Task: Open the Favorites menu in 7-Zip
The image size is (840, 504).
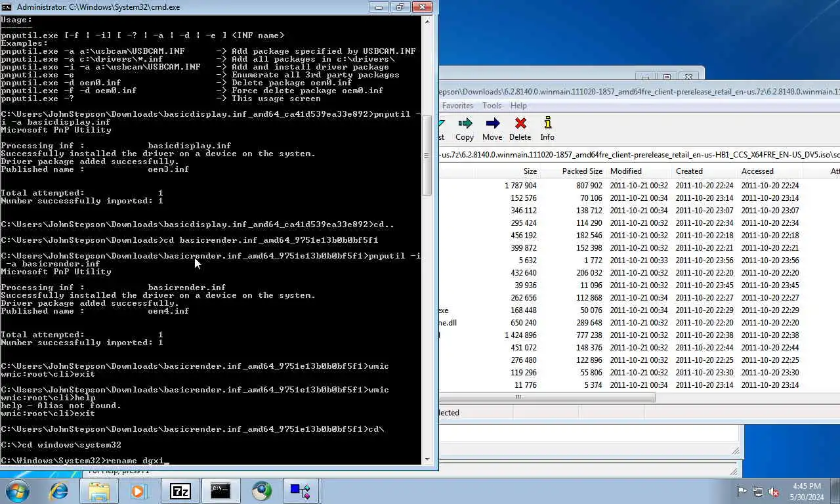Action: pyautogui.click(x=457, y=106)
